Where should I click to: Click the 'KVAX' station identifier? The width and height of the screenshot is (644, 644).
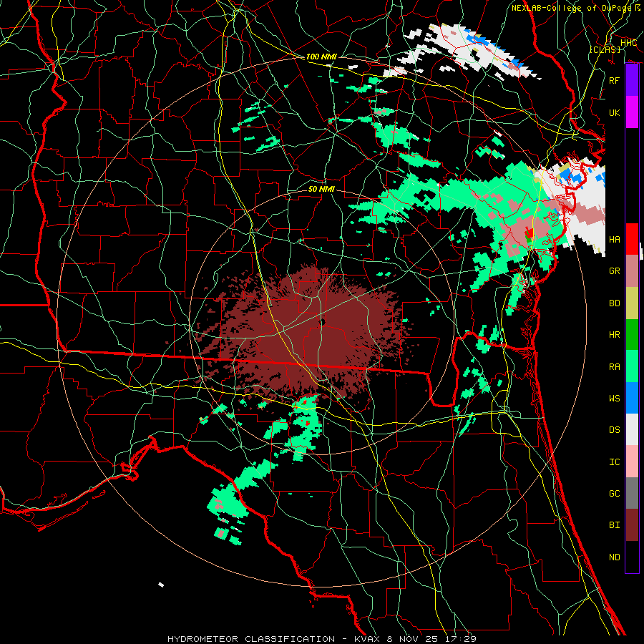point(368,639)
